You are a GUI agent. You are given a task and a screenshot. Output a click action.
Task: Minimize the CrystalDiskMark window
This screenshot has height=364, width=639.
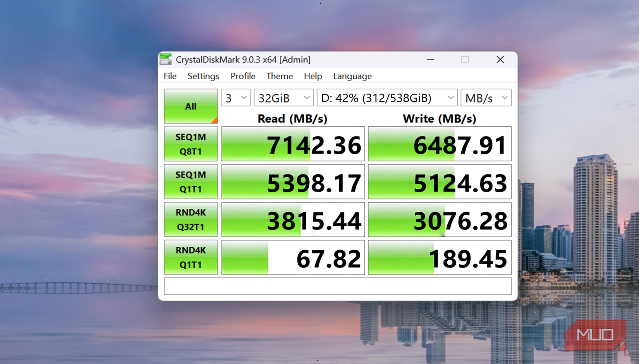[430, 60]
